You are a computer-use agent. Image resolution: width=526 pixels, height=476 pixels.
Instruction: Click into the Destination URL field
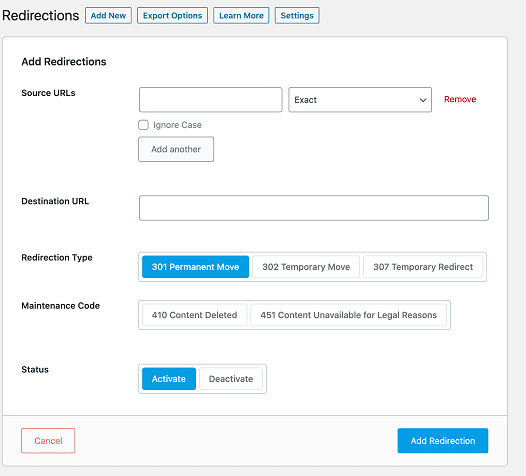coord(314,208)
